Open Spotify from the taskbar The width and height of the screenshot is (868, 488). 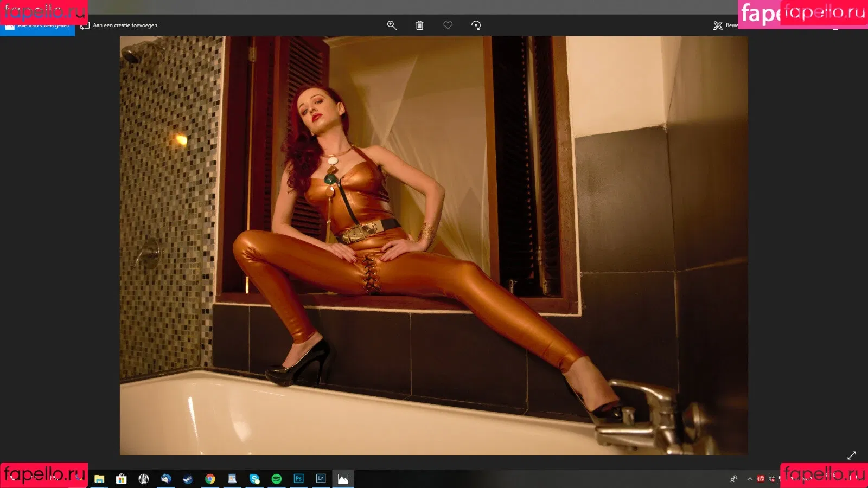pos(277,479)
